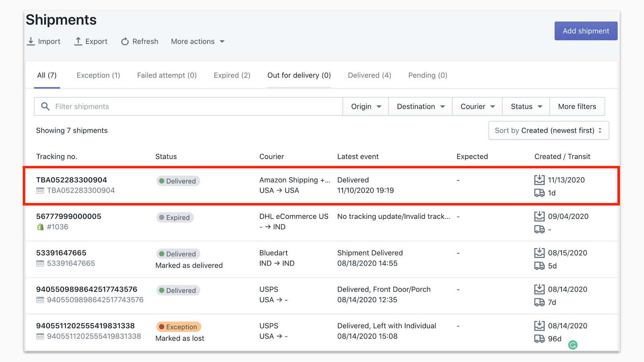Click the Export upload icon
This screenshot has width=644, height=362.
point(78,41)
